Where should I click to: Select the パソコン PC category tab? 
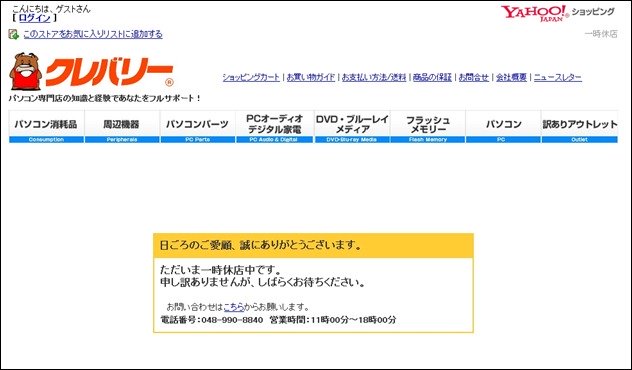pos(503,127)
